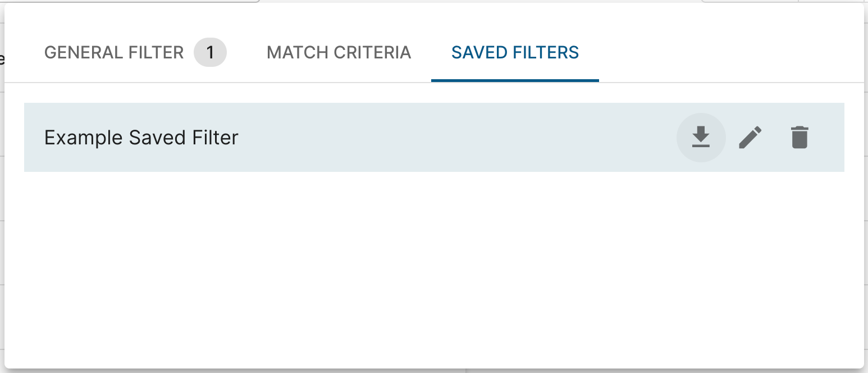Image resolution: width=868 pixels, height=373 pixels.
Task: Select the Example Saved Filter row
Action: pyautogui.click(x=393, y=137)
